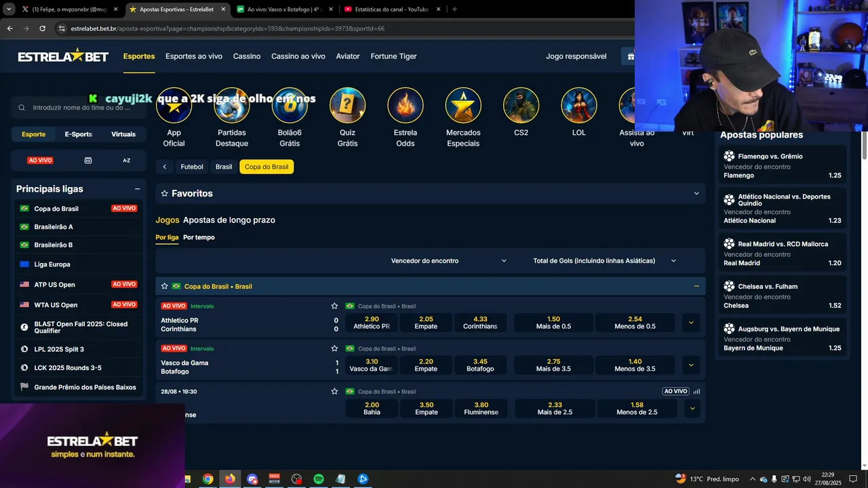
Task: Click the A-Z sorting icon in sidebar
Action: tap(126, 161)
